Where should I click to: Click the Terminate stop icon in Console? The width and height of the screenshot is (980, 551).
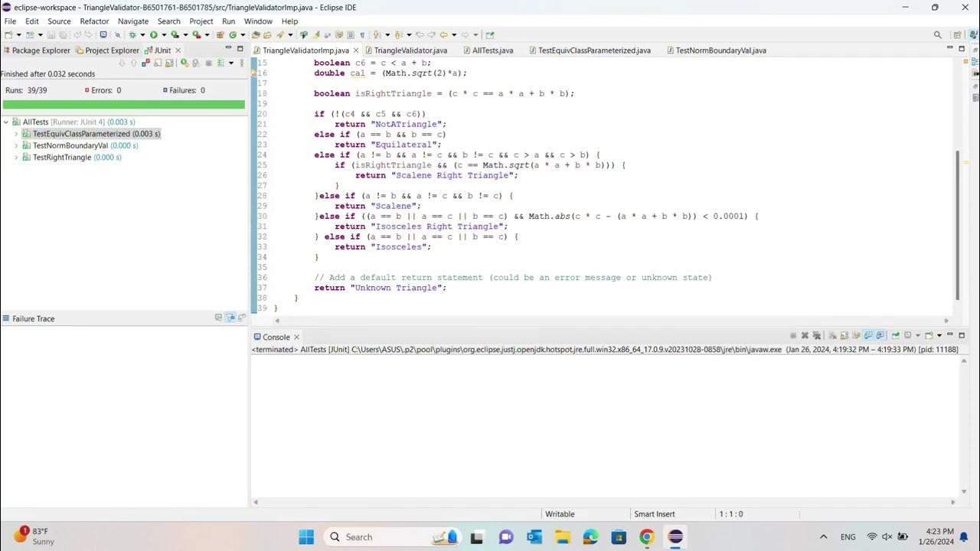[x=793, y=335]
